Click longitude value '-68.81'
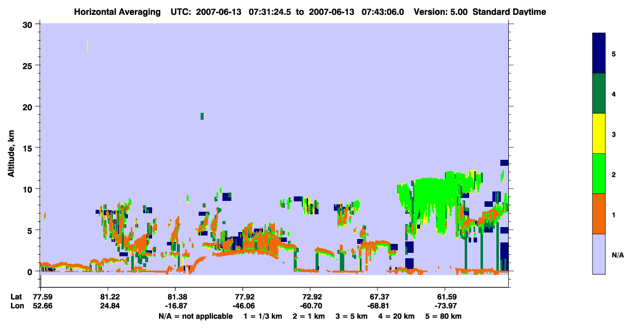The image size is (644, 330). 378,306
